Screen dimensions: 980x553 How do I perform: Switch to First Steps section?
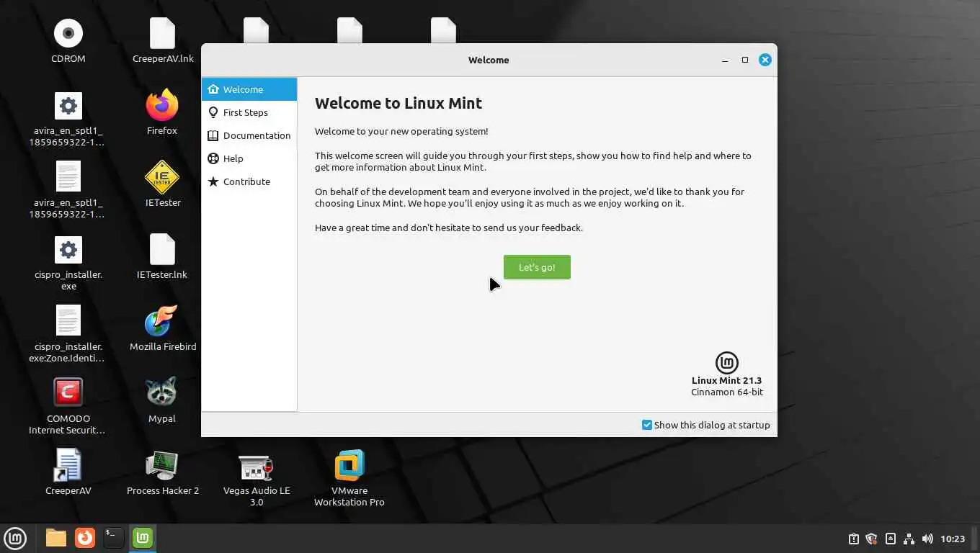249,112
